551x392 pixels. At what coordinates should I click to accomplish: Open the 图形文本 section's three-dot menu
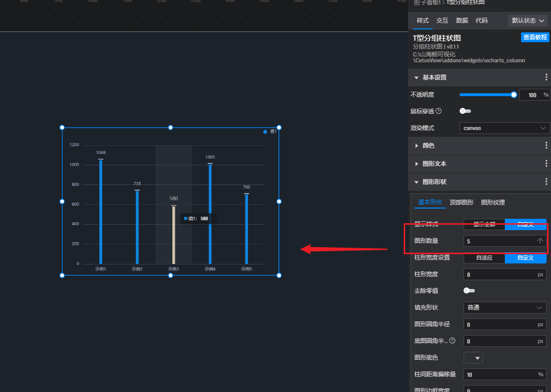pyautogui.click(x=546, y=164)
